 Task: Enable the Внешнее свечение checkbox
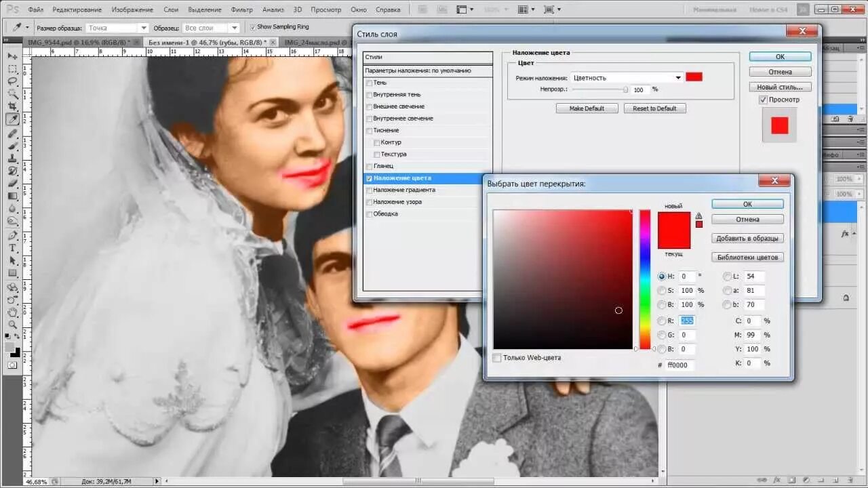click(x=369, y=106)
